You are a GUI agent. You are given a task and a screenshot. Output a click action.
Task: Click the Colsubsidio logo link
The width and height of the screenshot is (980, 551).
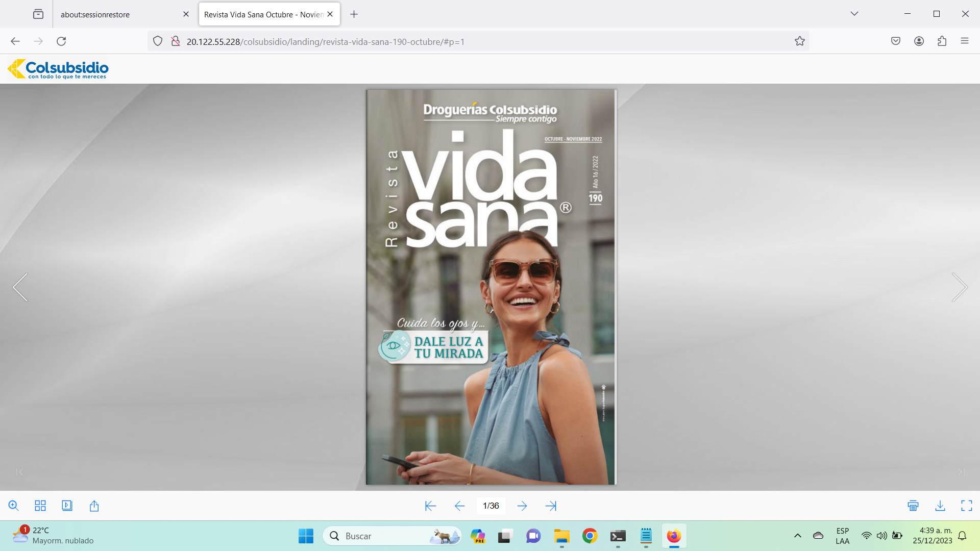tap(58, 69)
